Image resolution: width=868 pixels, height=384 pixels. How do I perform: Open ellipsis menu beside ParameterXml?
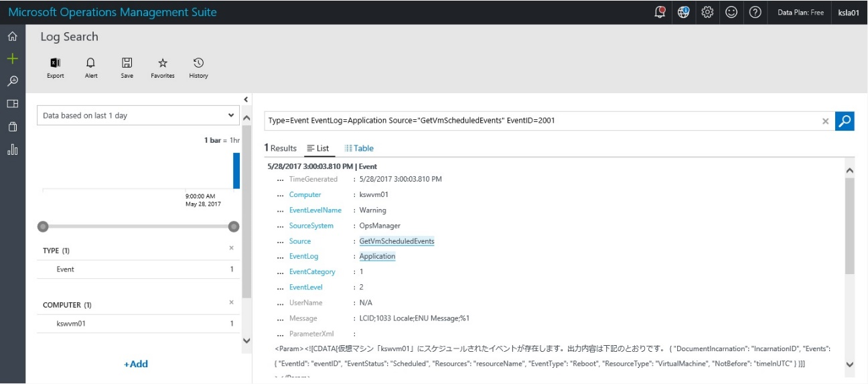click(280, 334)
